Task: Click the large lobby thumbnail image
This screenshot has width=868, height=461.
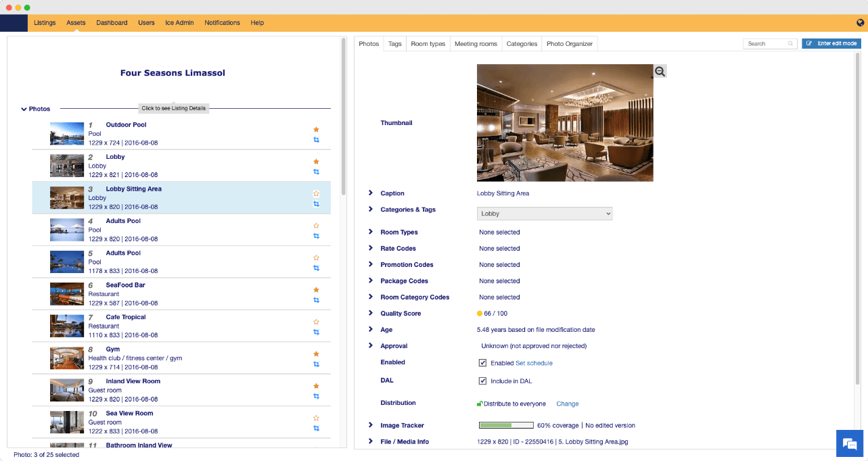Action: click(565, 123)
